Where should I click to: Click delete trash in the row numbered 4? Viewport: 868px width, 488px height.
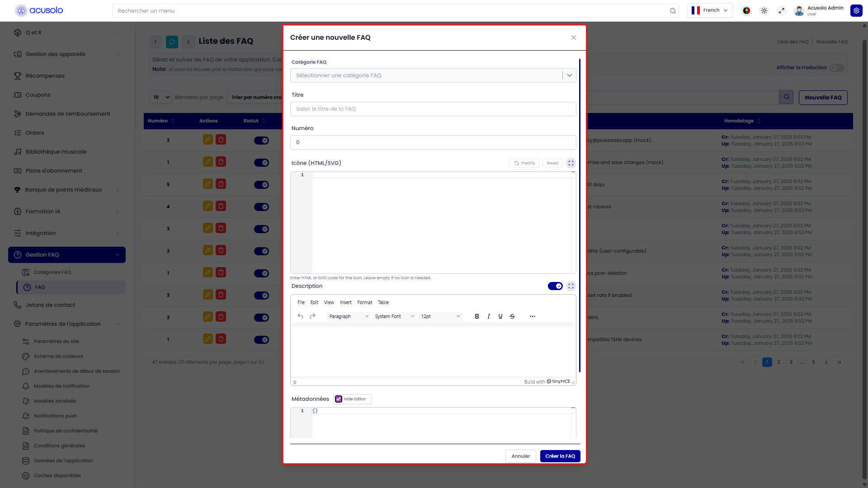tap(221, 206)
